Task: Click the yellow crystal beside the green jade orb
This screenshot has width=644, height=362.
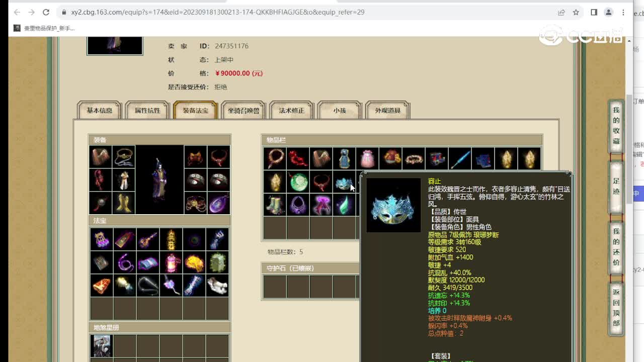Action: 275,182
